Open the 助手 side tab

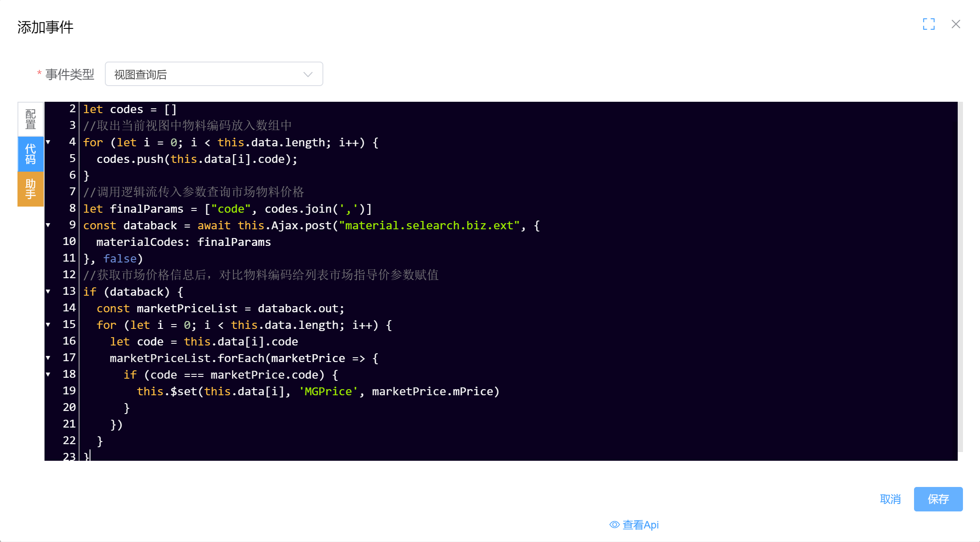[31, 189]
